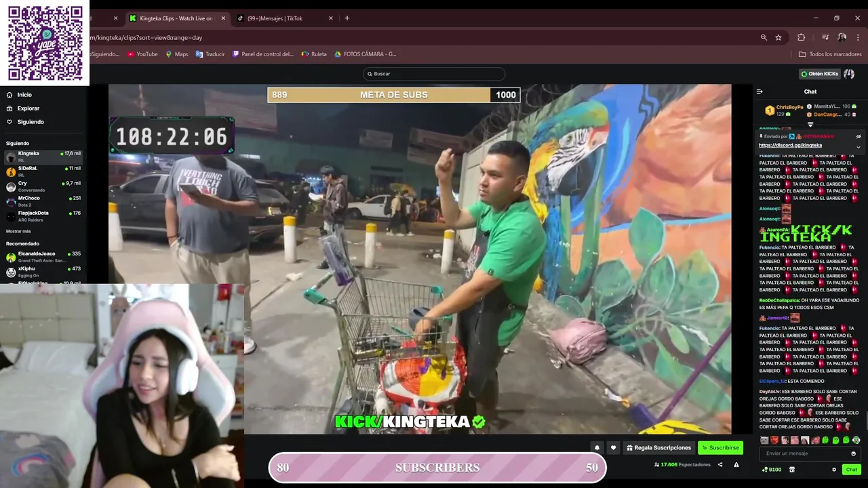Click the Obtén KICKs button
Screen dimensions: 868x488
(x=819, y=74)
